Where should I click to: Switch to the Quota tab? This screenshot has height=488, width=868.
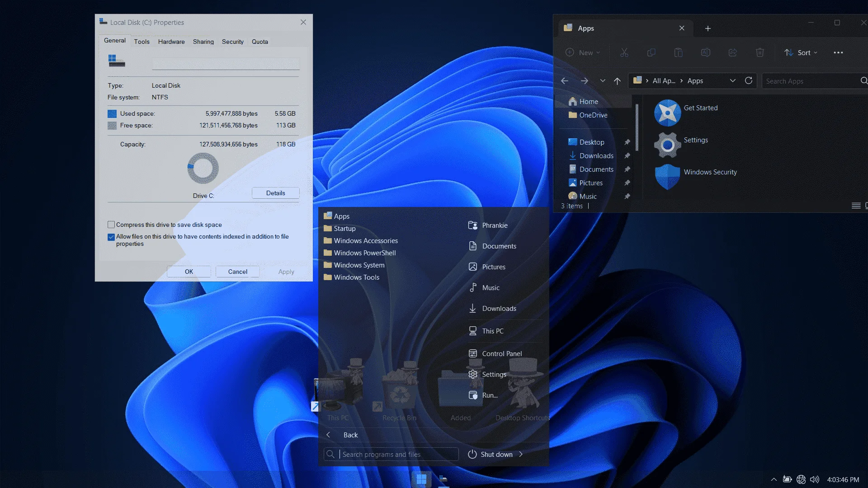point(260,42)
